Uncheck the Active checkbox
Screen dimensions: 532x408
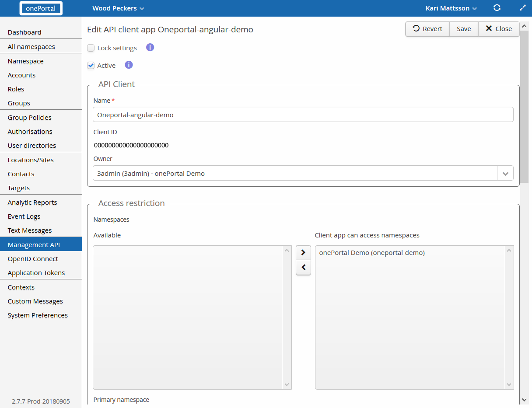tap(91, 66)
